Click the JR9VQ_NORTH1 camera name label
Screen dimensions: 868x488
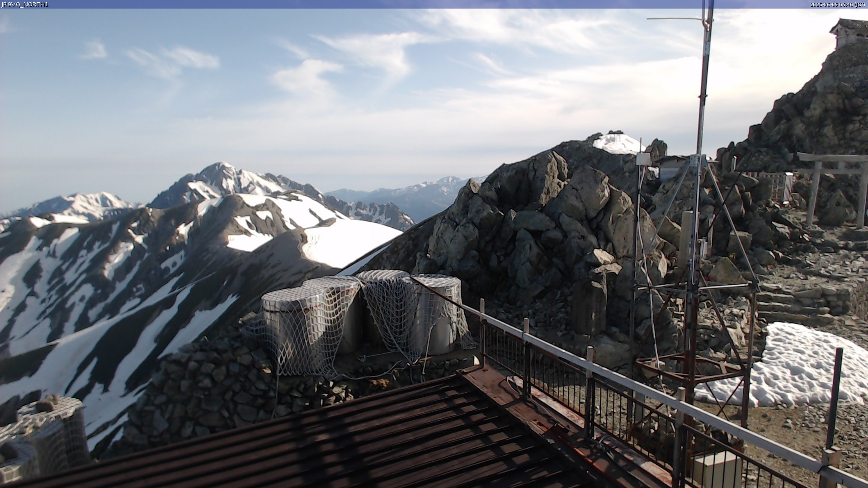click(x=25, y=5)
